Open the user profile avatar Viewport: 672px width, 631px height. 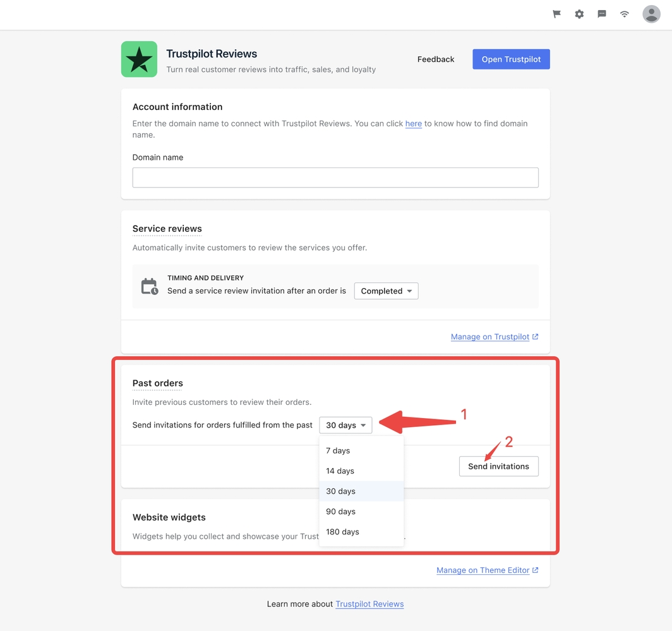click(651, 14)
